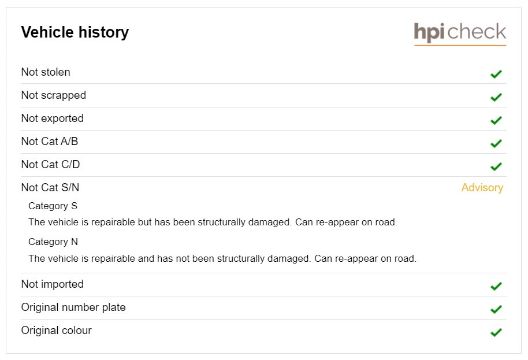The image size is (528, 360).
Task: Select the Category N heading
Action: 53,242
